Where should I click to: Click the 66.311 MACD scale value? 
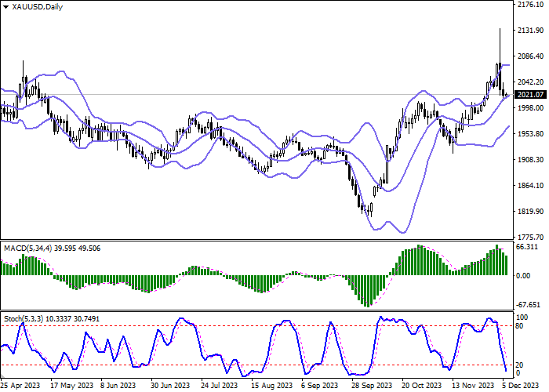click(527, 247)
